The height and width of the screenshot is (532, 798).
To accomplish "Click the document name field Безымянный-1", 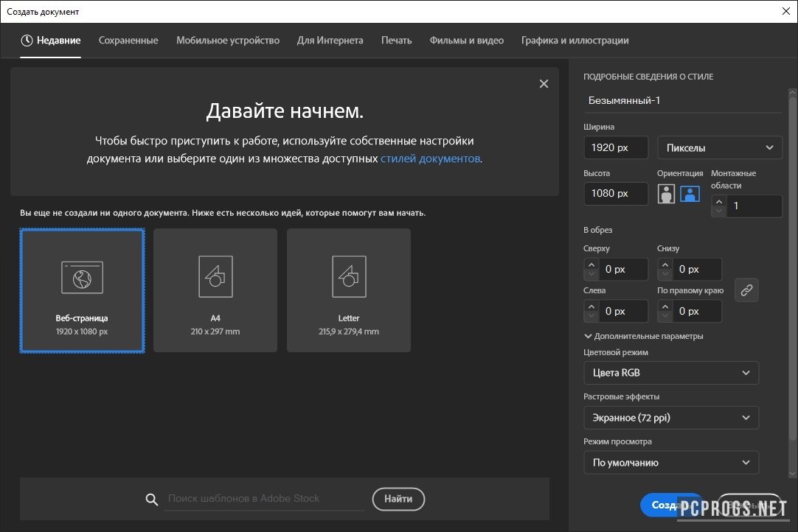I will (x=682, y=101).
